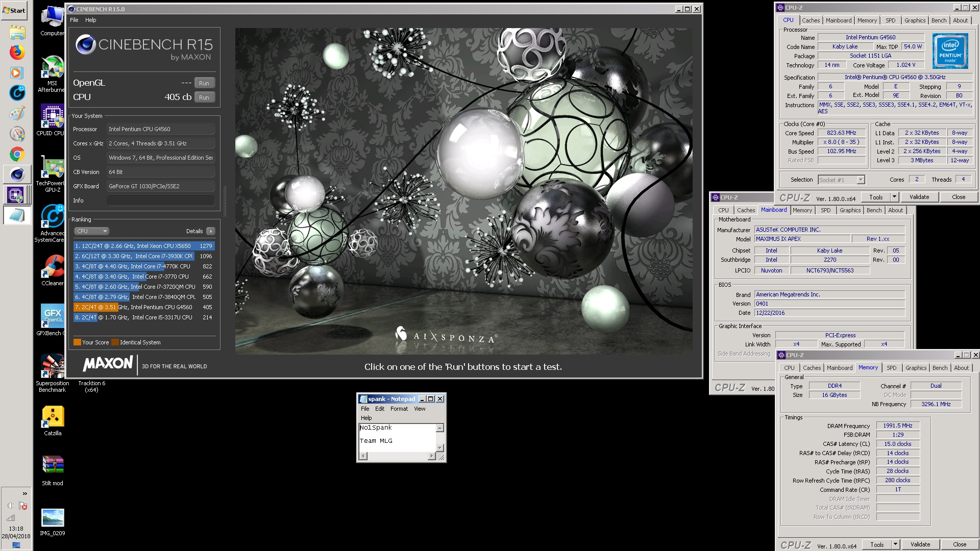This screenshot has height=551, width=980.
Task: Show hidden tray icons chevron
Action: (24, 493)
